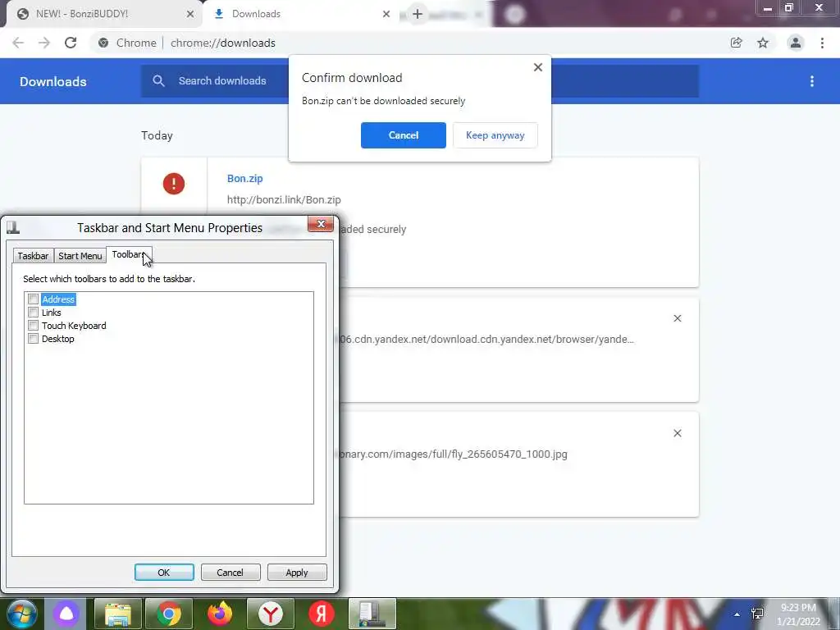Click the search magnifier icon
This screenshot has width=840, height=630.
pyautogui.click(x=158, y=81)
